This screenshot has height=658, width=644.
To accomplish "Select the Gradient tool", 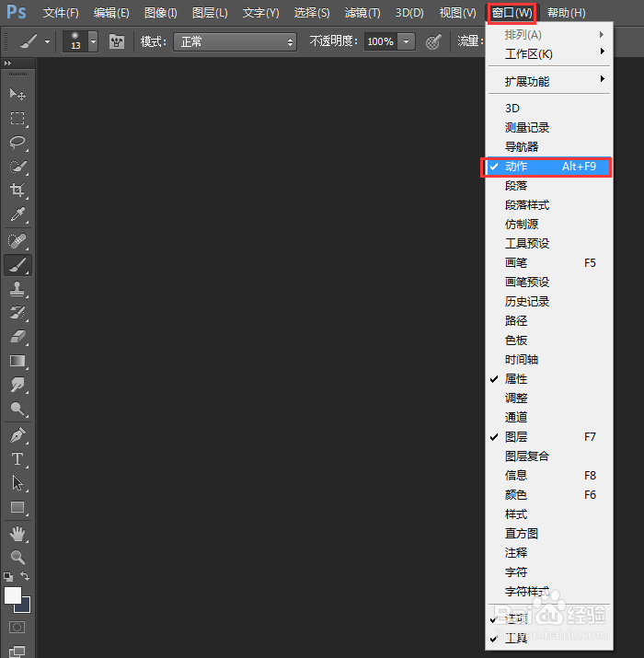I will (x=17, y=361).
